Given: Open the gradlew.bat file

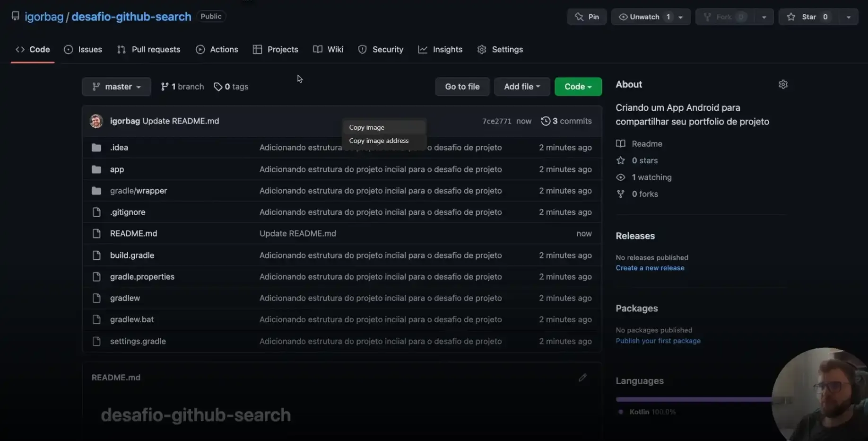Looking at the screenshot, I should [132, 319].
